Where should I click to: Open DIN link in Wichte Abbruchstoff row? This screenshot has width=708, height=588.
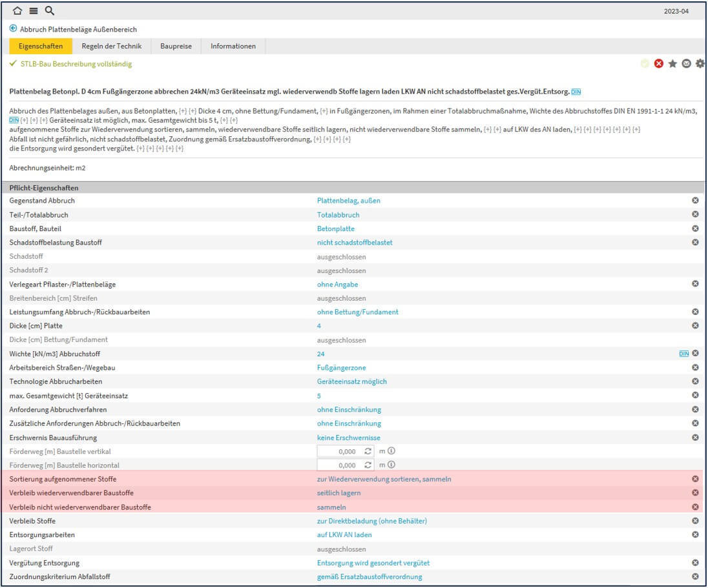click(x=684, y=354)
